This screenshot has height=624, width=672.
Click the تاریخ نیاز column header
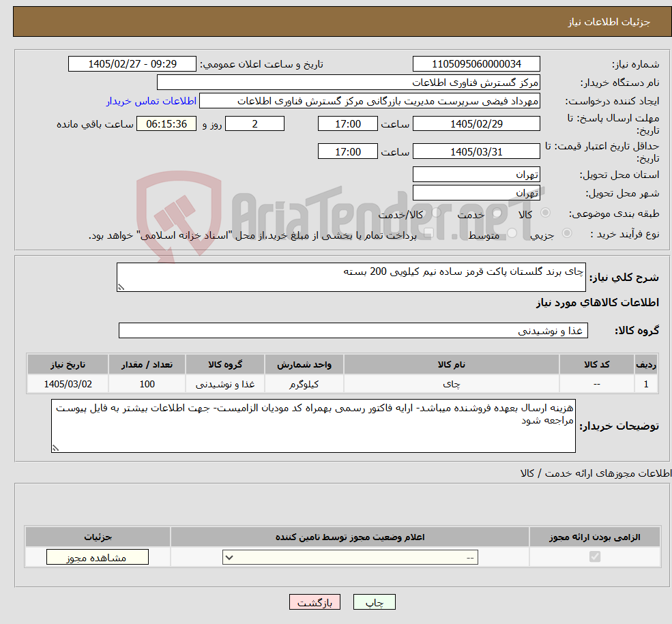[x=68, y=364]
